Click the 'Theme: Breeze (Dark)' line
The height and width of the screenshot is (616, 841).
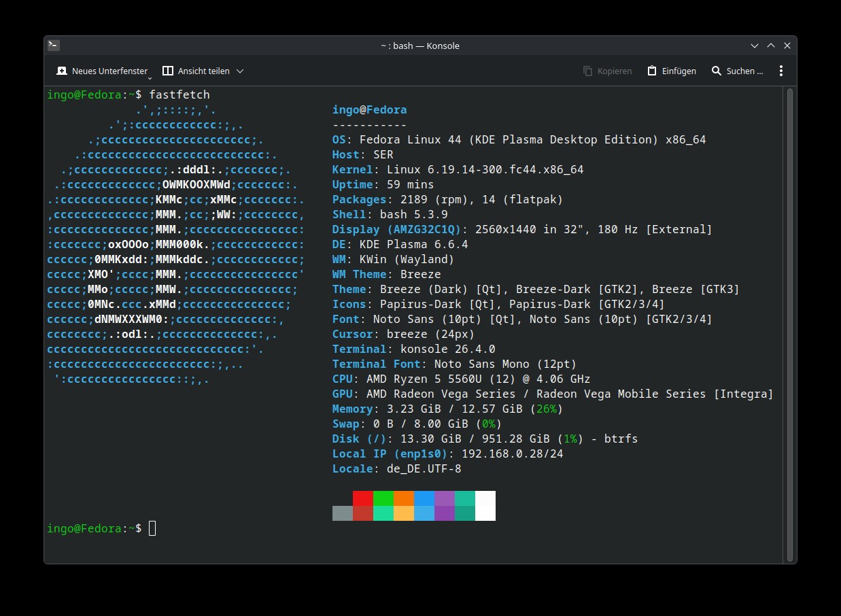[x=536, y=289]
